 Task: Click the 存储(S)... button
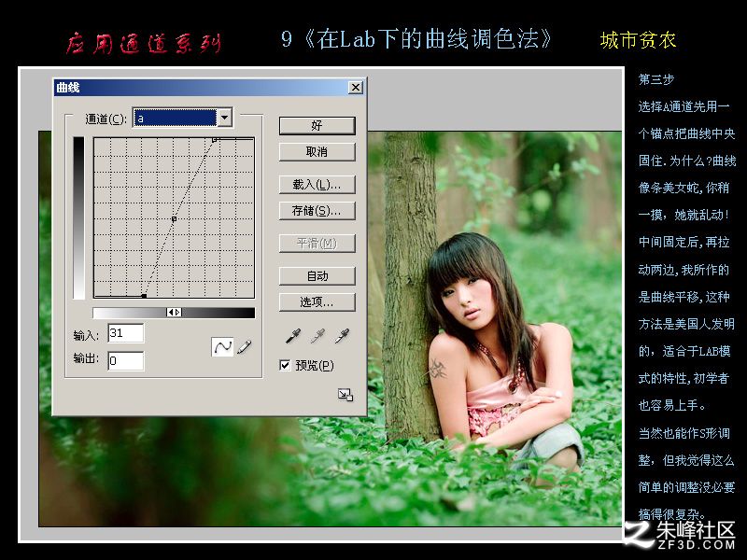pos(317,211)
